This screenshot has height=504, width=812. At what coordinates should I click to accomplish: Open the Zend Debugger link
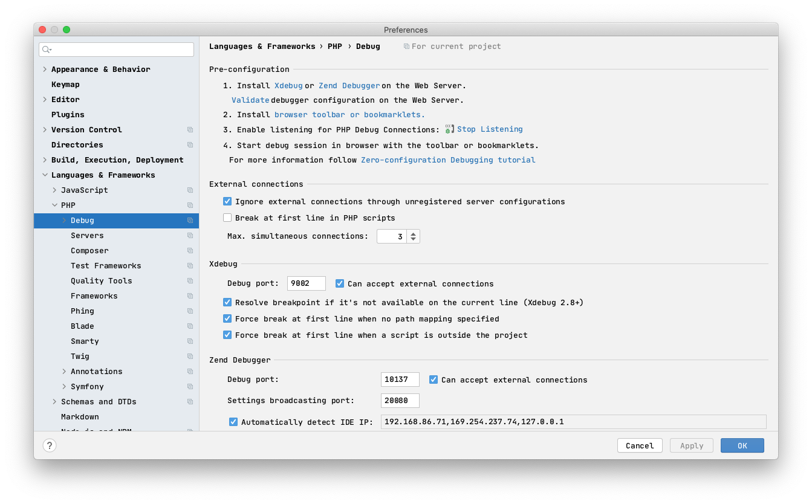tap(349, 86)
